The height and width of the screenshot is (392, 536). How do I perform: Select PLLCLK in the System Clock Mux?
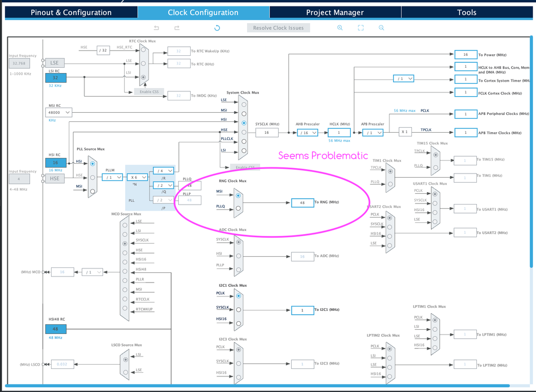click(x=243, y=142)
